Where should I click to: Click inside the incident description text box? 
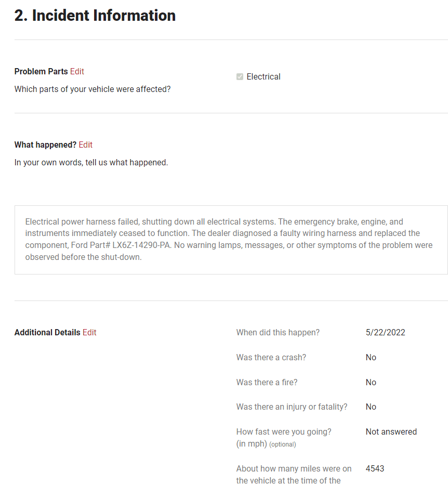tap(231, 240)
